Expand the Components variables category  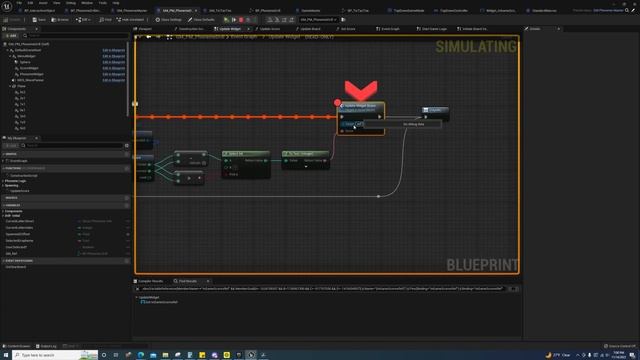coord(3,211)
